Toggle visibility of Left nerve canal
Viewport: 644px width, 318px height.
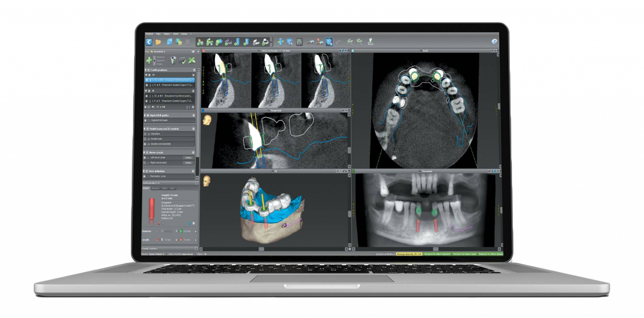(x=145, y=158)
